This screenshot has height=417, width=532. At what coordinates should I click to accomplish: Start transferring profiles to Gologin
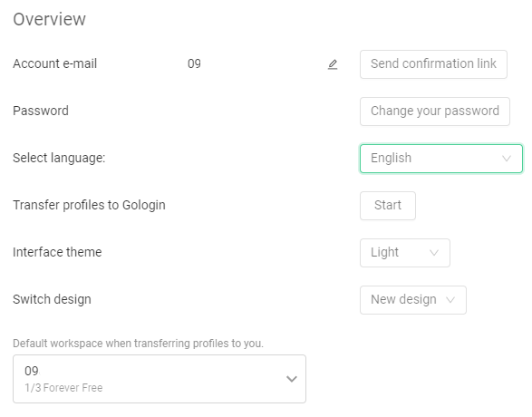388,206
